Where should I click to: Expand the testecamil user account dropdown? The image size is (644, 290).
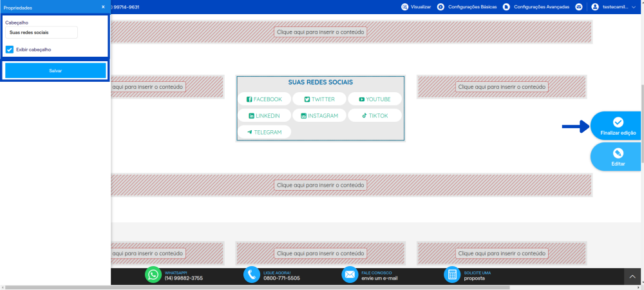[x=614, y=7]
